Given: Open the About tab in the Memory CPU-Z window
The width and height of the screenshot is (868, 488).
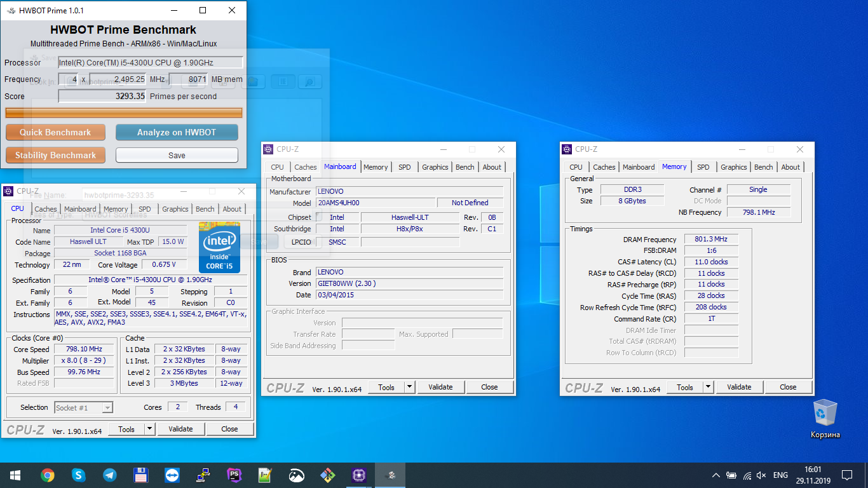Looking at the screenshot, I should point(790,167).
